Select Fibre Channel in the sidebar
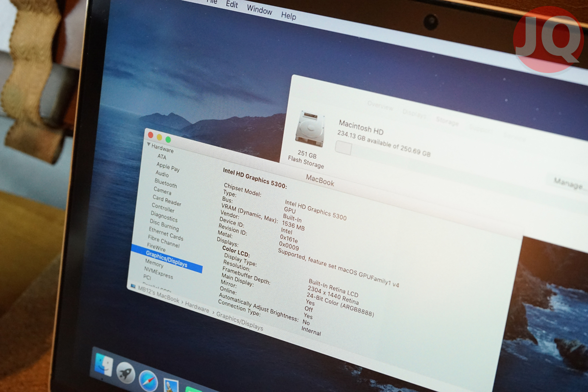Image resolution: width=588 pixels, height=392 pixels. [x=164, y=241]
